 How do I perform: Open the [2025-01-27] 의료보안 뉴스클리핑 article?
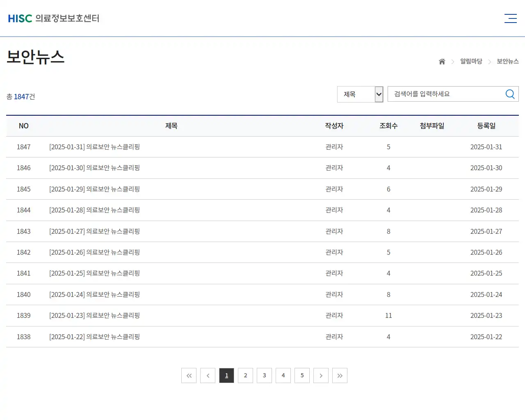[x=94, y=231]
